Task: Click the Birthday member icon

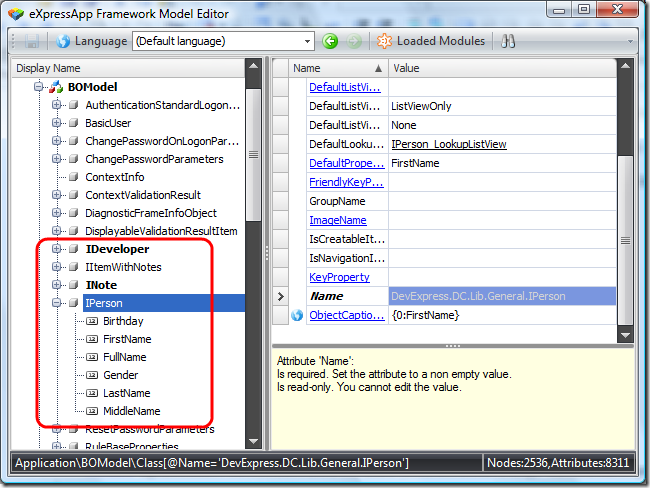Action: coord(92,321)
